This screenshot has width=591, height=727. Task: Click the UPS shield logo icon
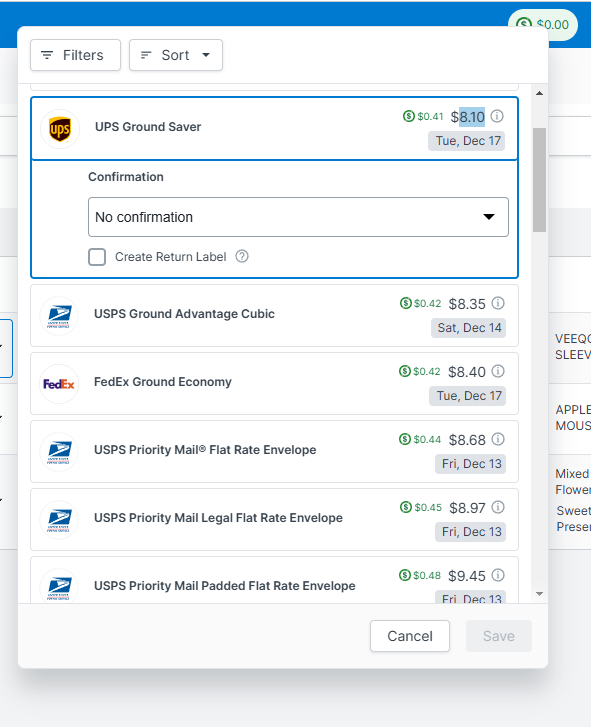click(x=60, y=129)
